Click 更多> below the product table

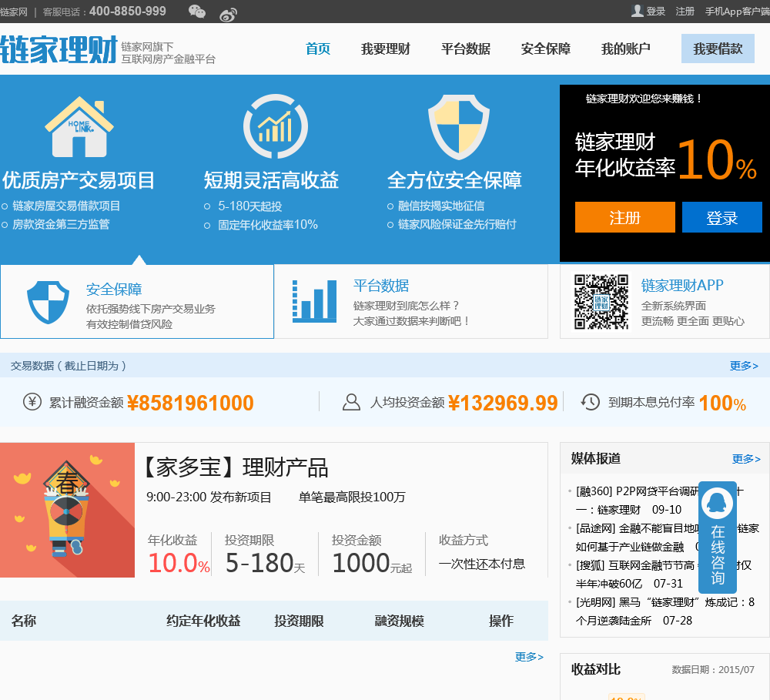529,657
